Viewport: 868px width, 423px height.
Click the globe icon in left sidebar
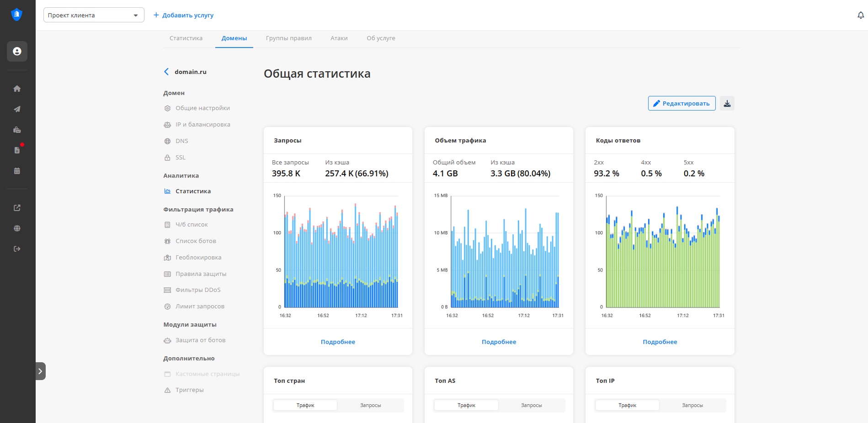click(17, 228)
